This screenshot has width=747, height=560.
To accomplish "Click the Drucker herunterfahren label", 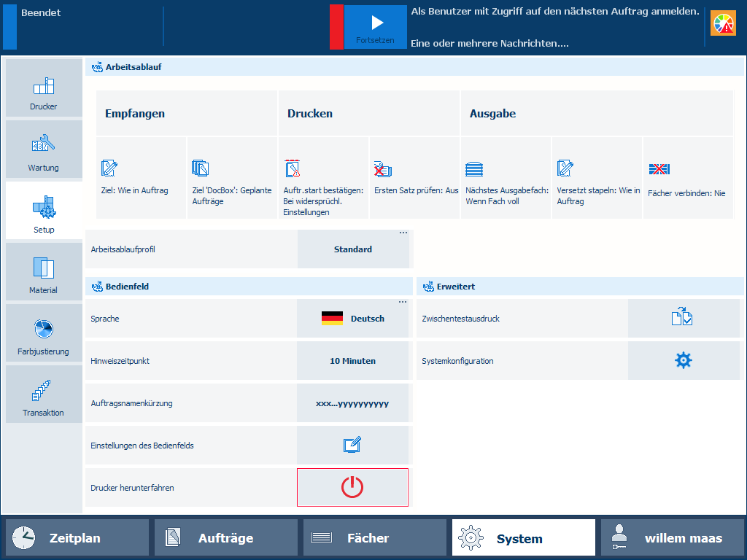I will [x=132, y=488].
